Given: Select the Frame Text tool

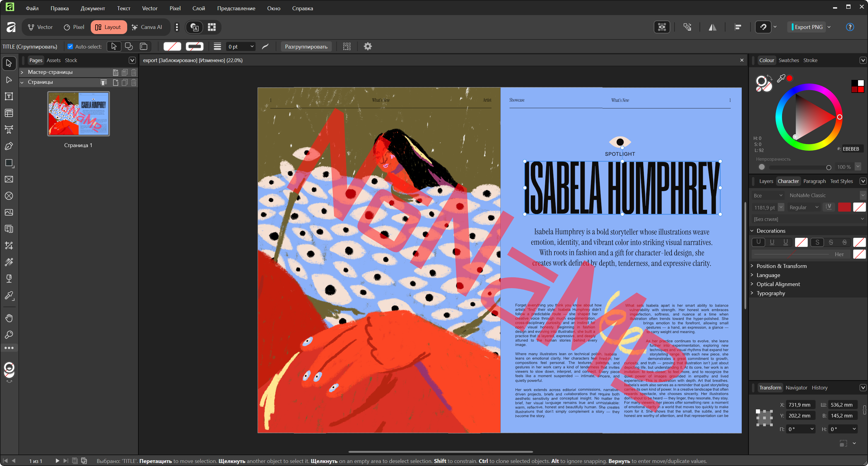Looking at the screenshot, I should click(x=9, y=96).
